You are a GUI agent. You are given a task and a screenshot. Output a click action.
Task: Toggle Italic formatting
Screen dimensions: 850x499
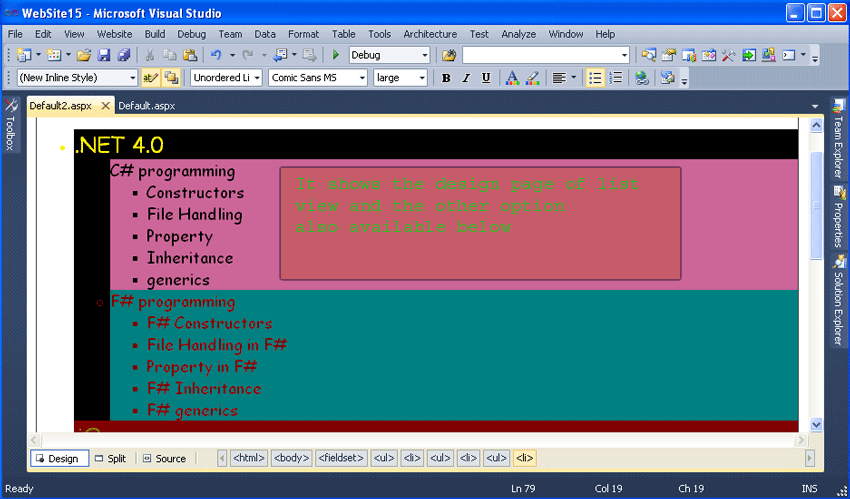tap(466, 78)
